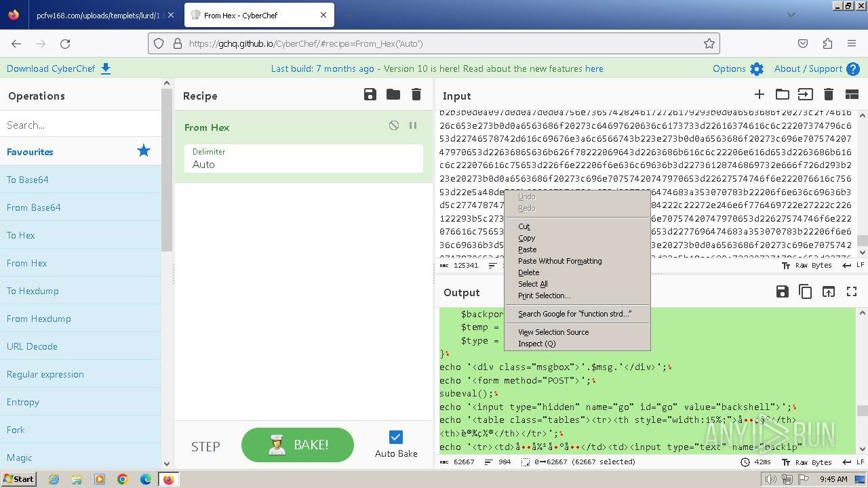Select To Base64 operation

(x=80, y=180)
